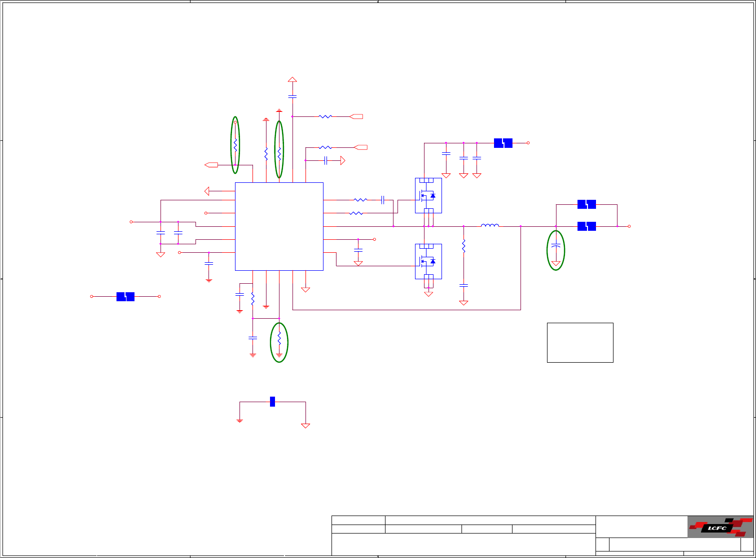Select the upper of two parallel blue jumpers

[x=586, y=204]
